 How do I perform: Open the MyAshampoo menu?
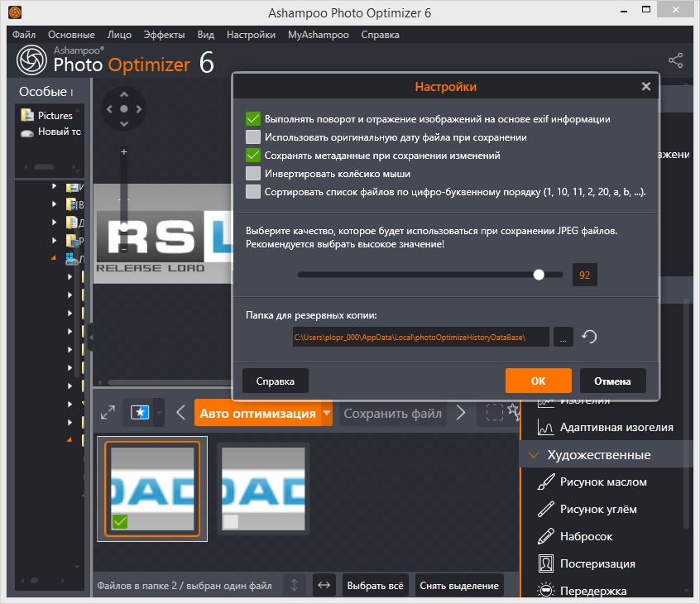(x=319, y=35)
